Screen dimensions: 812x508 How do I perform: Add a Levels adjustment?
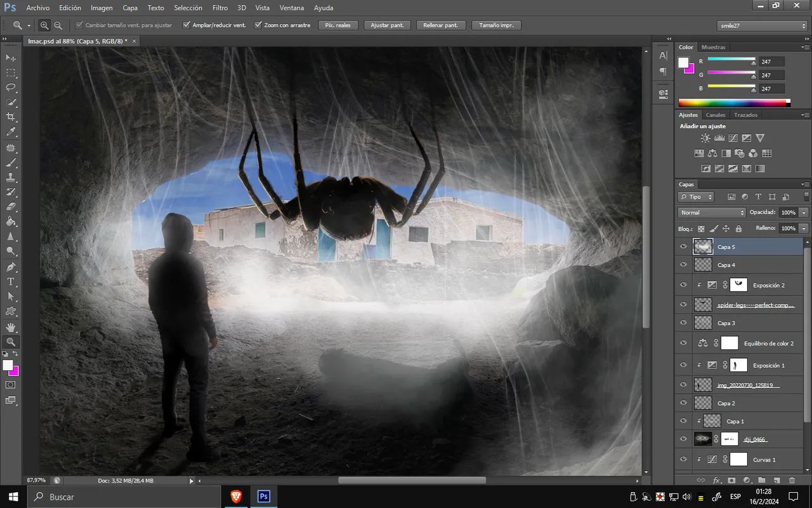(x=719, y=138)
